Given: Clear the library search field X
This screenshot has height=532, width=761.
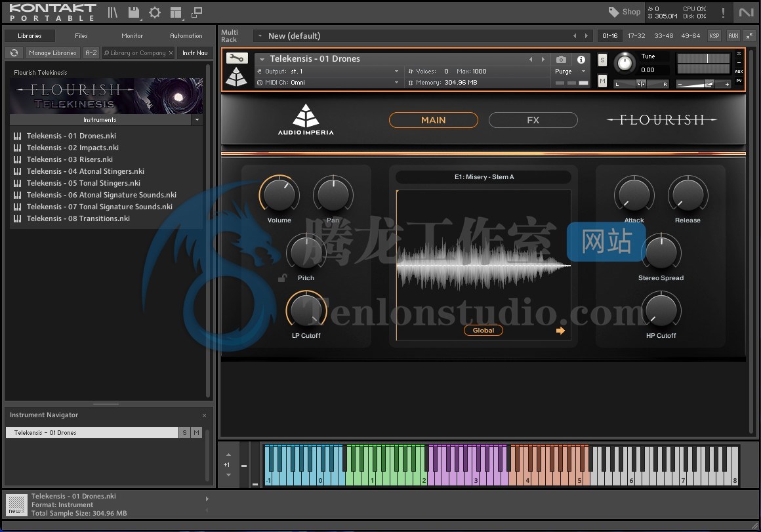Looking at the screenshot, I should coord(171,53).
